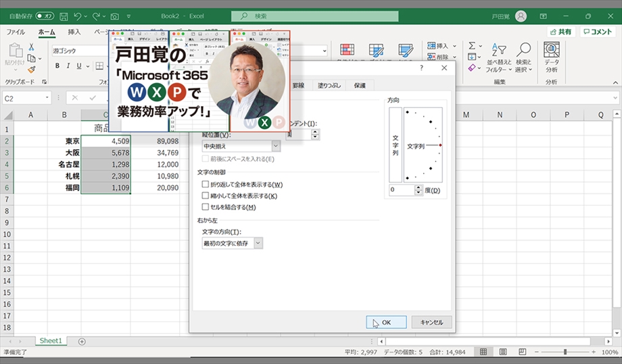Image resolution: width=622 pixels, height=364 pixels.
Task: Switch to Page Layout view icon
Action: click(x=502, y=352)
